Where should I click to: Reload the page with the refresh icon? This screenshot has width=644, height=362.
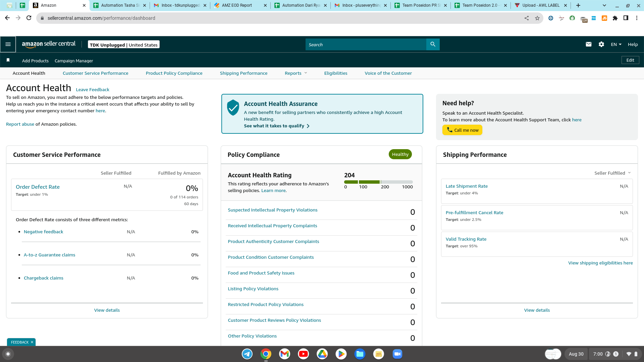(x=29, y=18)
